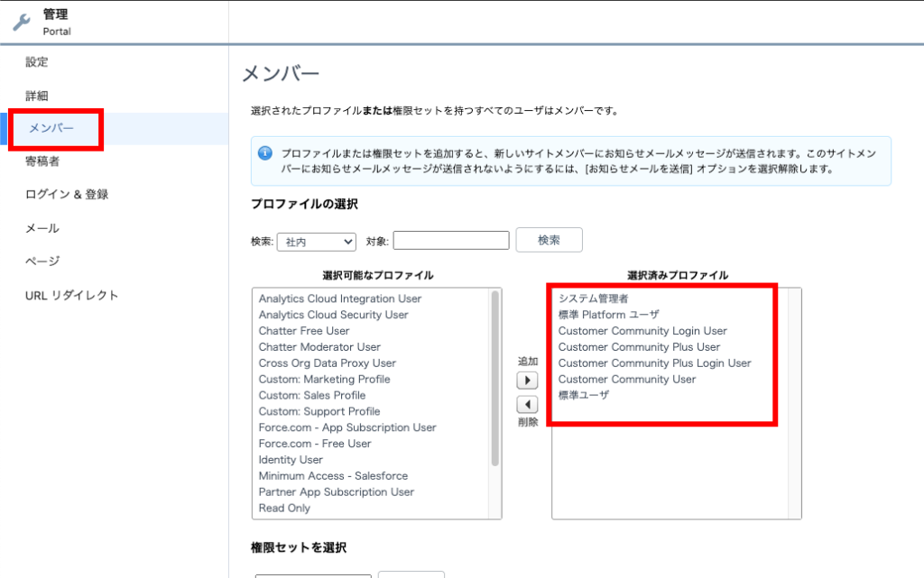Image resolution: width=924 pixels, height=578 pixels.
Task: Click the 削除 left-arrow button
Action: [x=527, y=405]
